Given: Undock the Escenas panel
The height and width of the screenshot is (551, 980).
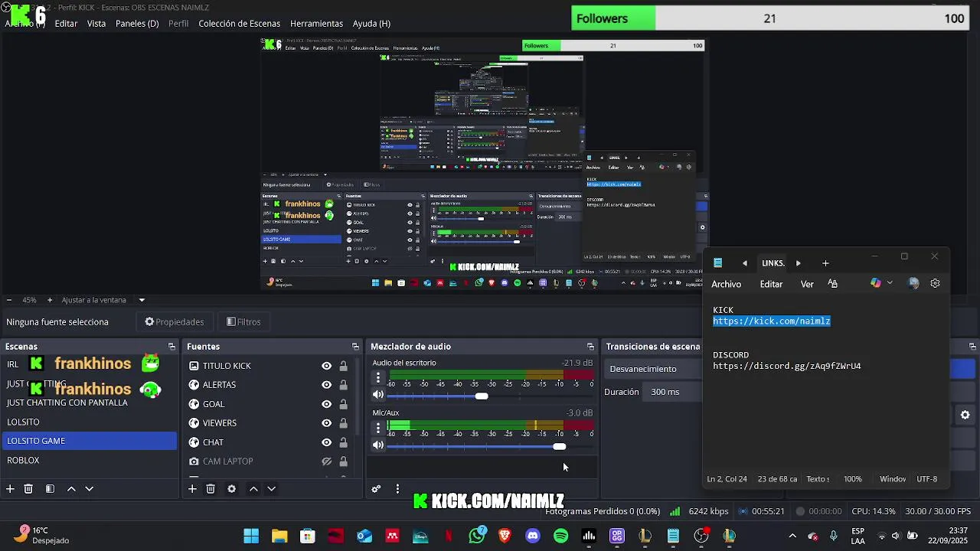Looking at the screenshot, I should (171, 347).
